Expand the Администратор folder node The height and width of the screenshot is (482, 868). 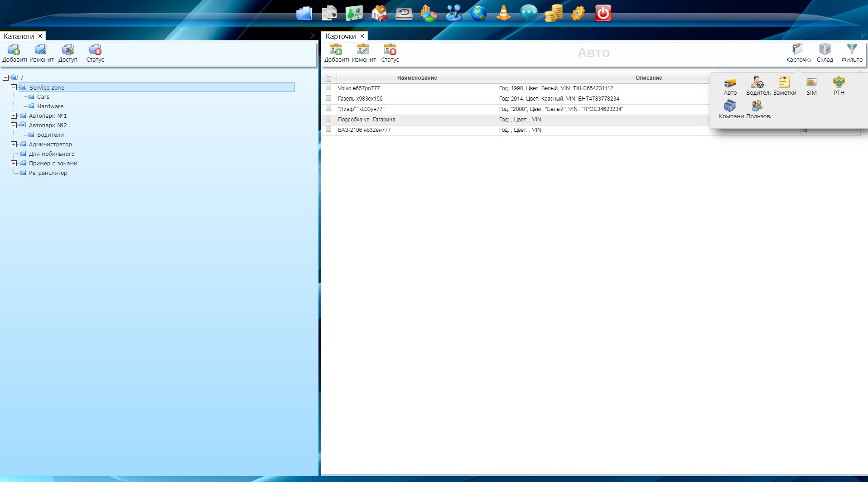click(x=14, y=145)
